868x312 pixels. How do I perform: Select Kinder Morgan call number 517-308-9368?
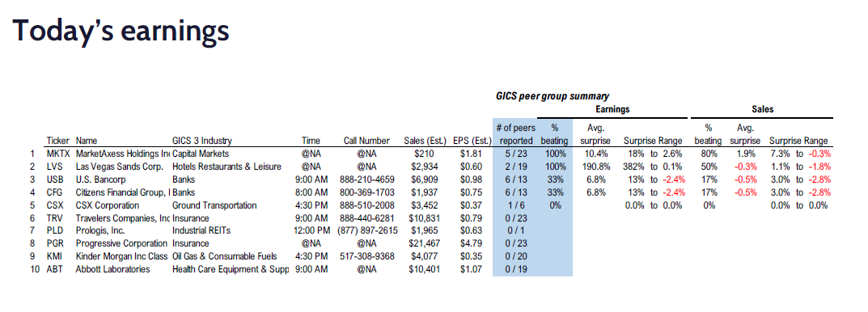coord(367,257)
